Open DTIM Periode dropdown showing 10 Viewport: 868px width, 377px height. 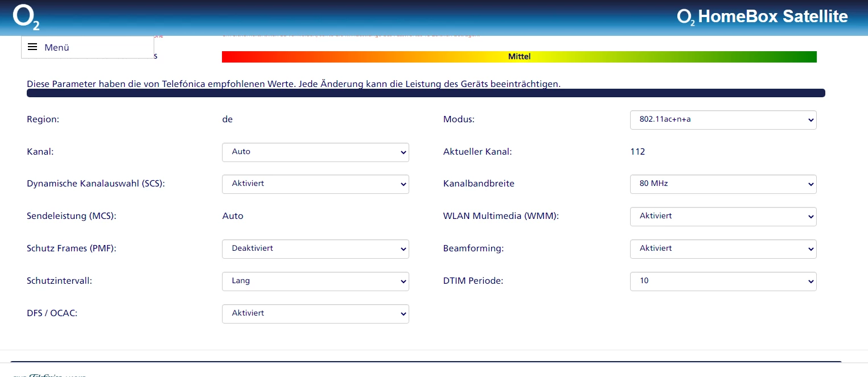[x=723, y=281]
